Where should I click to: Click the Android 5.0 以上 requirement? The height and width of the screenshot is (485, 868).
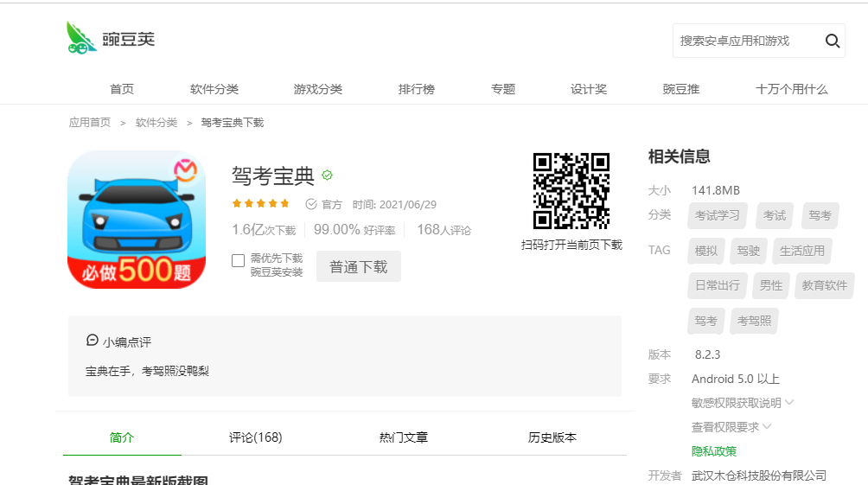point(736,379)
